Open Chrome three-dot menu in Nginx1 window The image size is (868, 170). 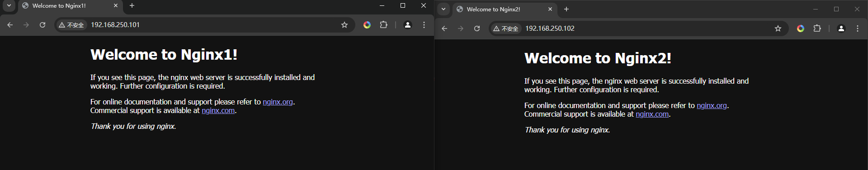[x=424, y=25]
